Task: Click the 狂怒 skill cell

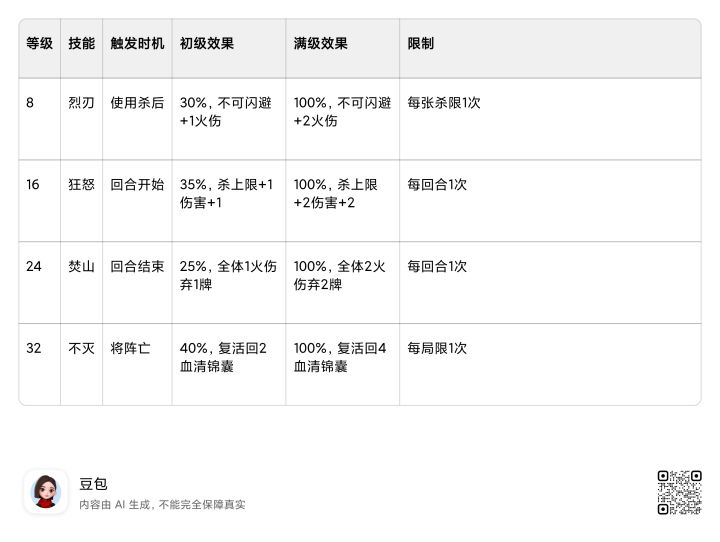Action: point(81,184)
